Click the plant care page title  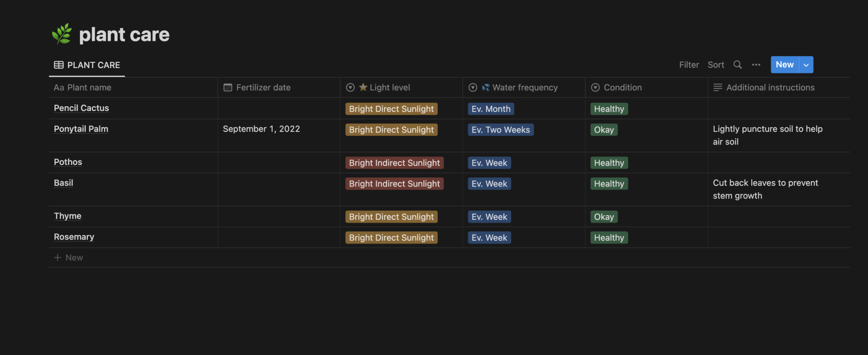(x=124, y=35)
